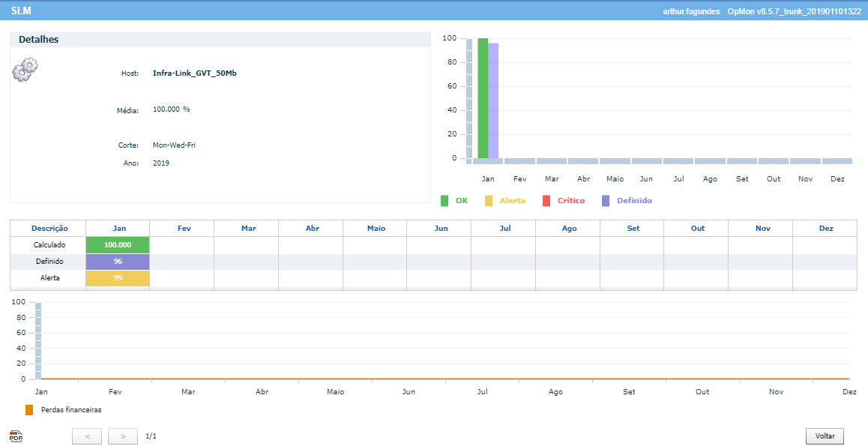868x446 pixels.
Task: Select the Calculado 100.000 January cell
Action: 118,244
